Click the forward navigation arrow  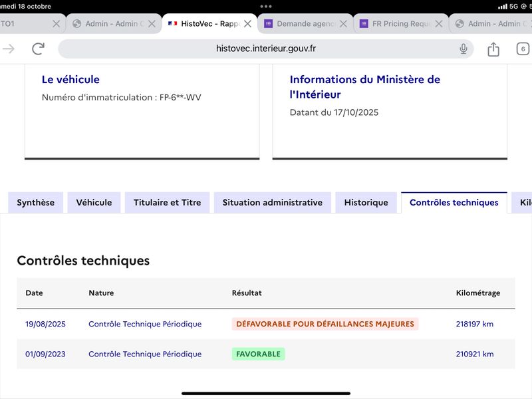pos(9,49)
